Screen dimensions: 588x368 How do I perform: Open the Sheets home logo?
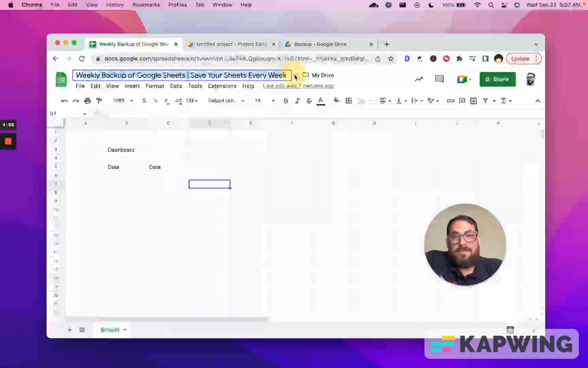pos(61,79)
